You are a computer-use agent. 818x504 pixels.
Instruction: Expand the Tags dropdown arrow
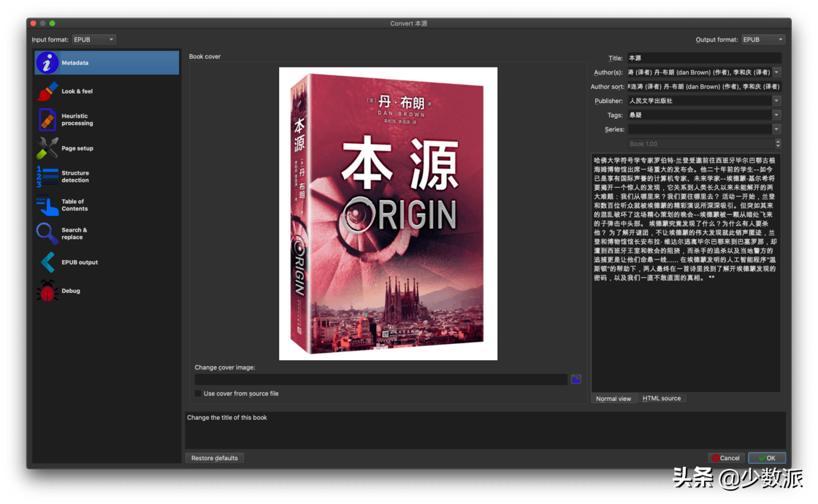coord(777,115)
